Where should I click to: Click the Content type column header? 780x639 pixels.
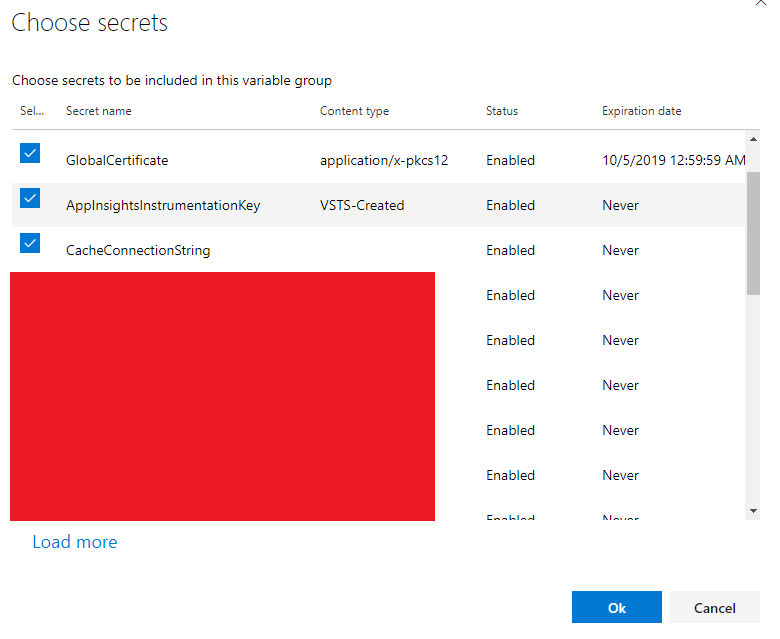click(x=354, y=111)
